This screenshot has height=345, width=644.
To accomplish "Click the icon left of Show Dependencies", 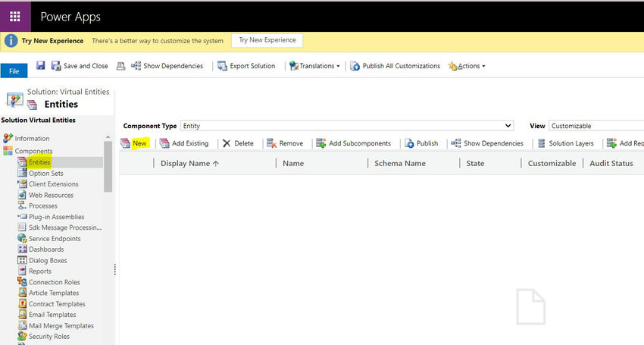I will [x=120, y=66].
